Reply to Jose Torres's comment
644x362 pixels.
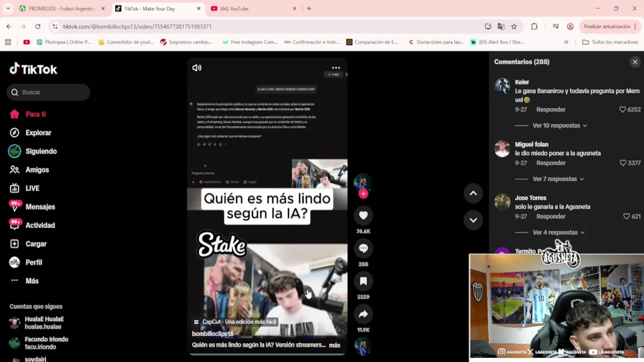(550, 216)
